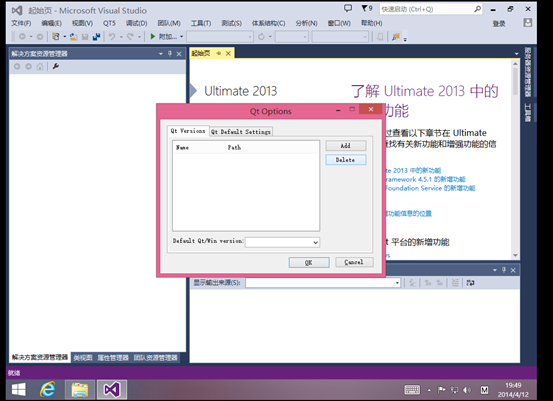Click the refresh icon in the toolbar
Viewport: 553px width, 401px height.
point(261,36)
